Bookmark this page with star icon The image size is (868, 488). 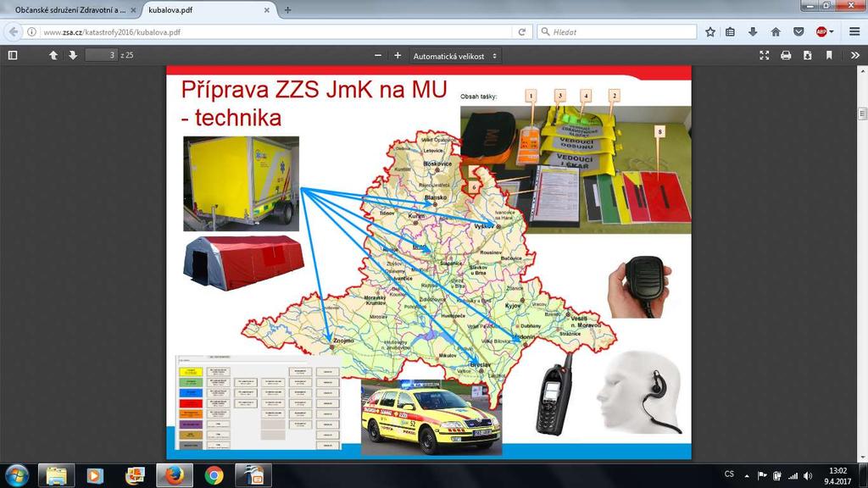pyautogui.click(x=710, y=32)
